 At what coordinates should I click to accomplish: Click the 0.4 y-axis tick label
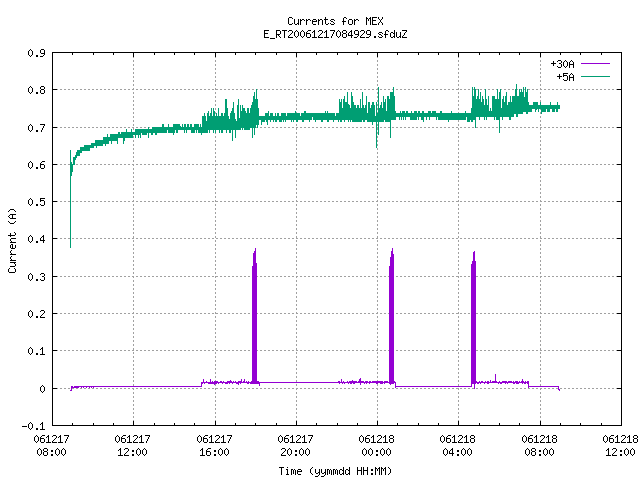click(x=36, y=239)
